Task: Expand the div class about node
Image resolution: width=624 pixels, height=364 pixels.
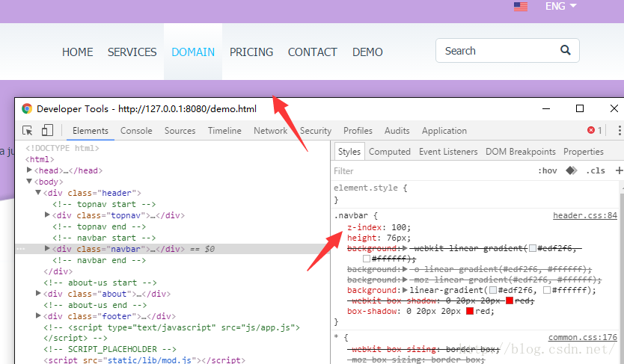Action: pyautogui.click(x=38, y=293)
